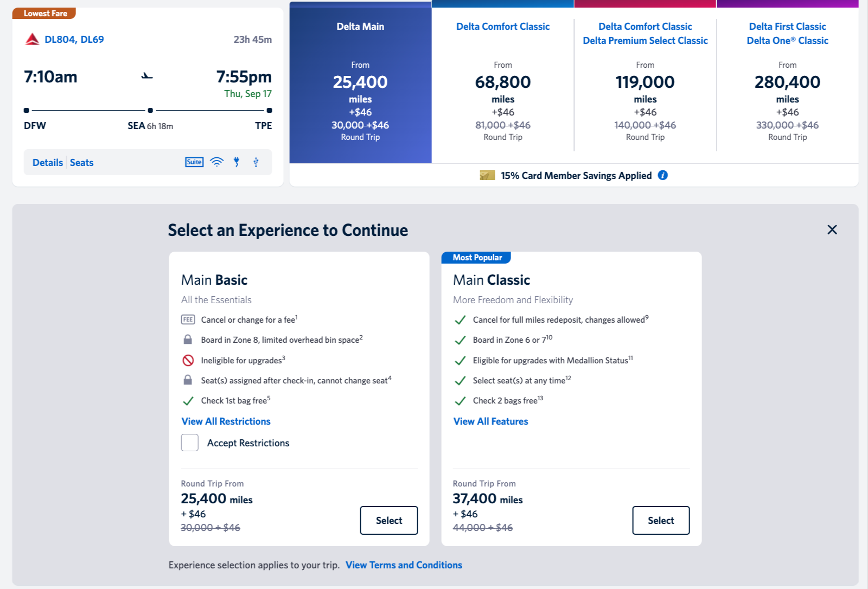Click lock icon beside Board in Zone 8
The width and height of the screenshot is (868, 589).
[188, 340]
